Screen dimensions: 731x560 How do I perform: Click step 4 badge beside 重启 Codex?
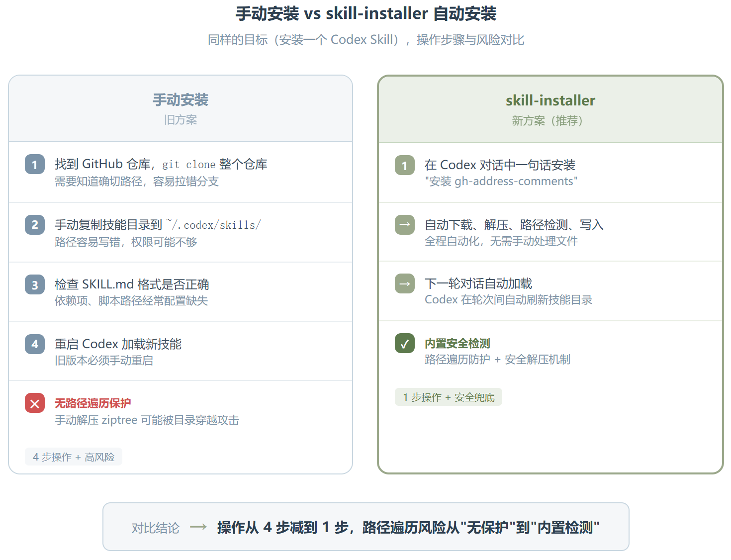tap(35, 344)
